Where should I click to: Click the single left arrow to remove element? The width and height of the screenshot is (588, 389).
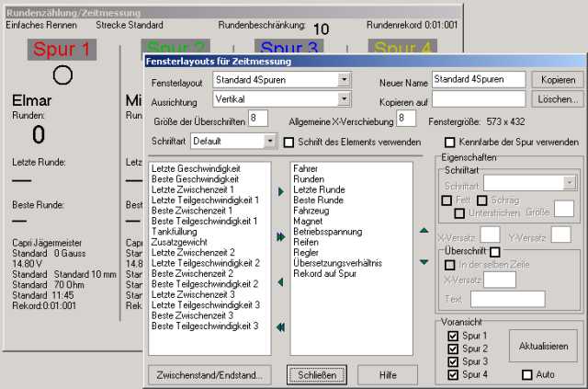click(x=280, y=282)
